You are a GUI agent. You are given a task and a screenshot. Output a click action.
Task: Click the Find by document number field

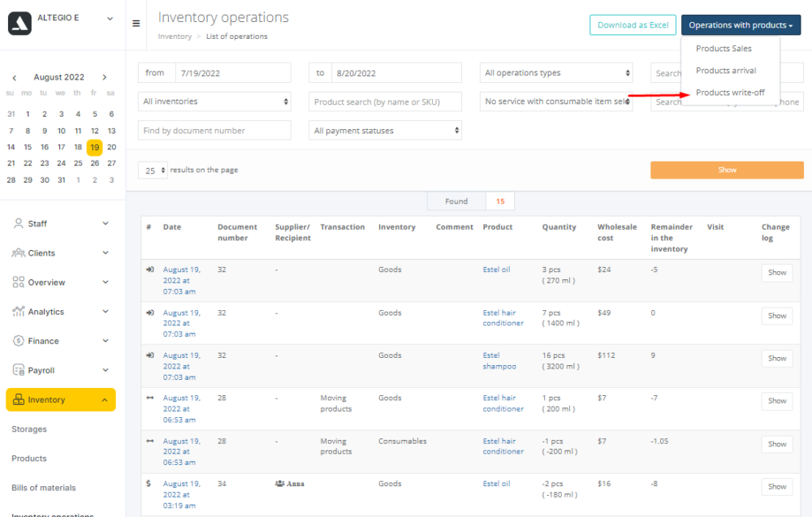(214, 131)
